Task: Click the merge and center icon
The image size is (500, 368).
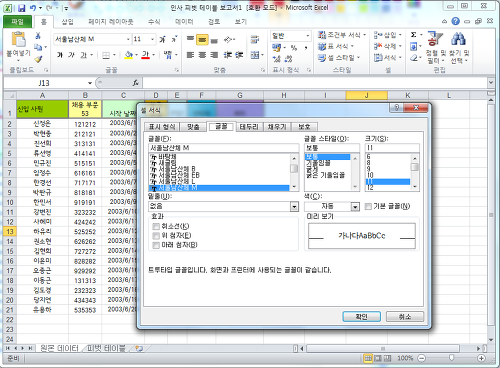Action: coord(255,55)
